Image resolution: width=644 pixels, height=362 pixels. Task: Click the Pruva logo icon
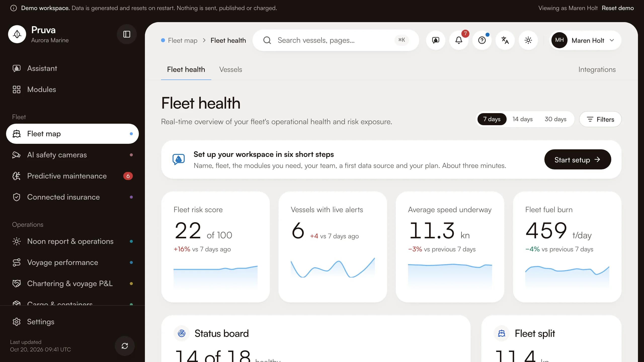(x=17, y=34)
